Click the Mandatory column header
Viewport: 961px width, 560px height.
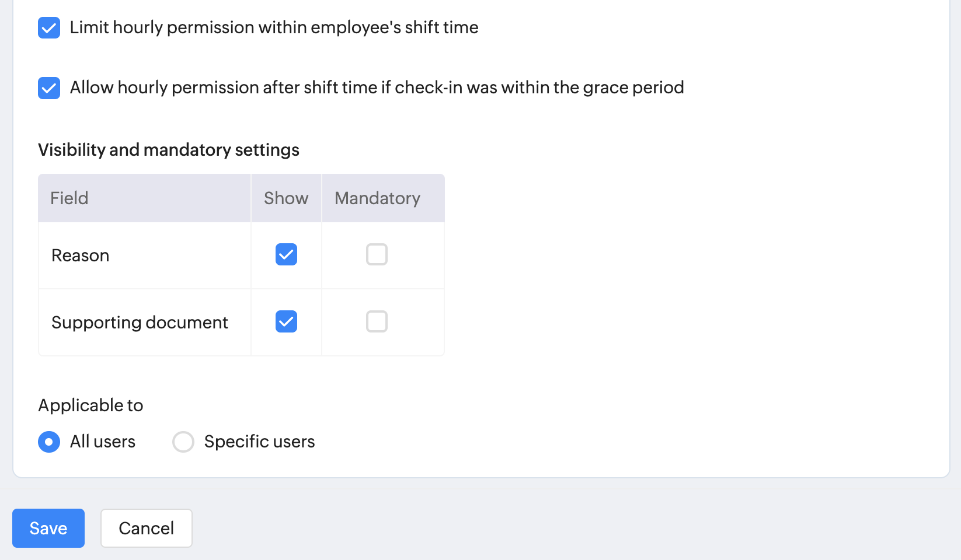pyautogui.click(x=377, y=198)
